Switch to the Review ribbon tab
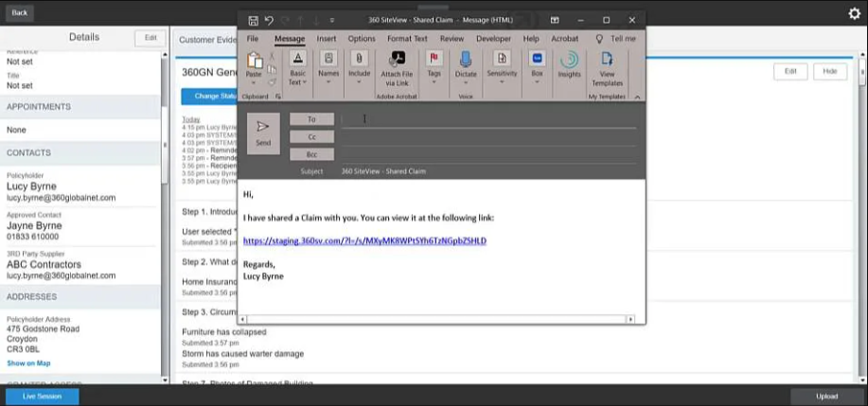The height and width of the screenshot is (406, 868). (x=452, y=39)
